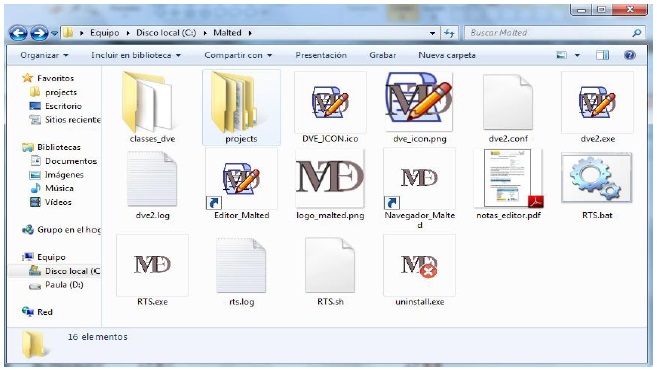Select the Editor_Malted shortcut icon
657x370 pixels.
coord(241,179)
